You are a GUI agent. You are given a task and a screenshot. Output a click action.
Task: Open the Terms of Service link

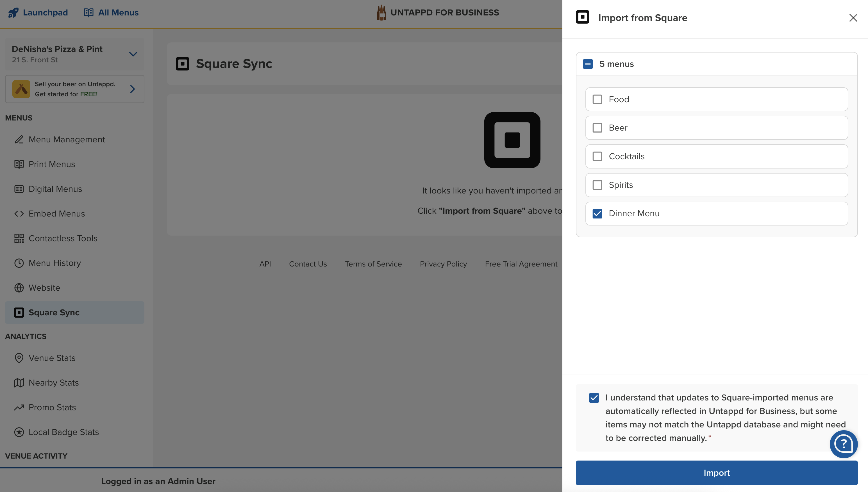(x=373, y=264)
